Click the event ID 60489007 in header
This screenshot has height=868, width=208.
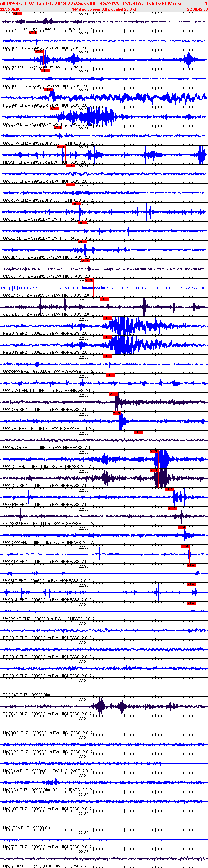pyautogui.click(x=12, y=3)
